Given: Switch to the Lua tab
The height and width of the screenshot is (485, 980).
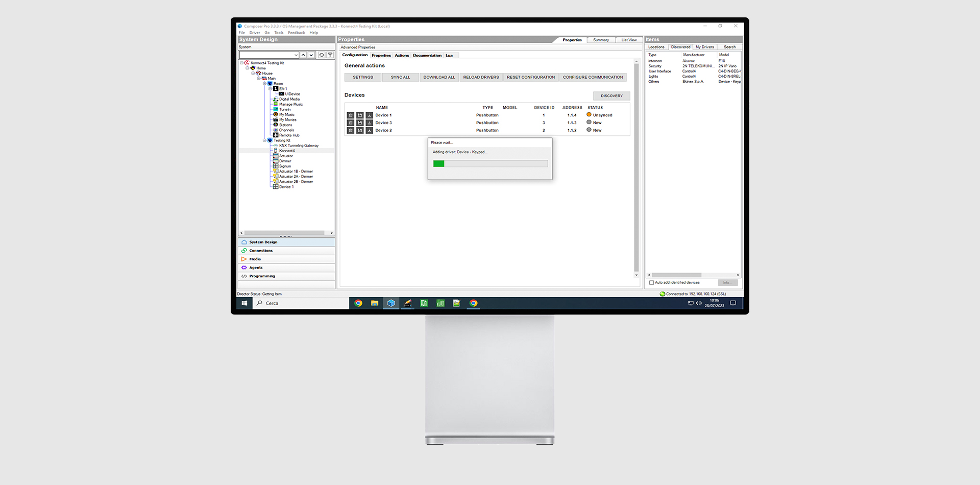Looking at the screenshot, I should click(x=449, y=55).
